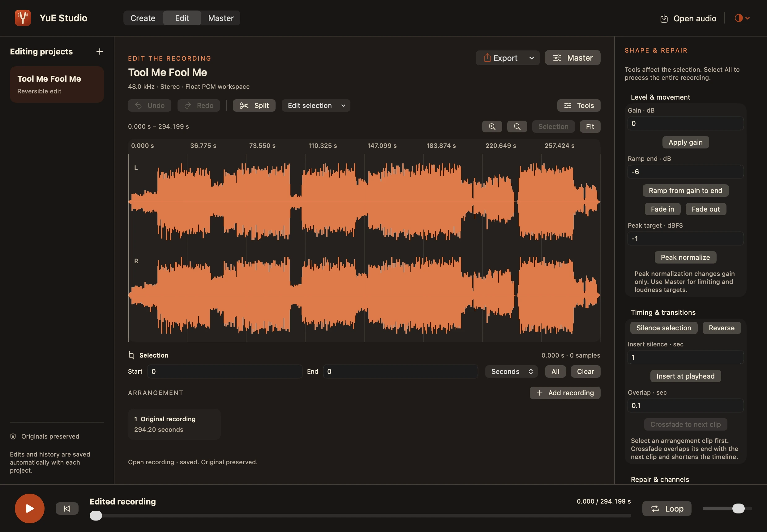Click the volume slider knob
767x532 pixels.
[x=738, y=509]
